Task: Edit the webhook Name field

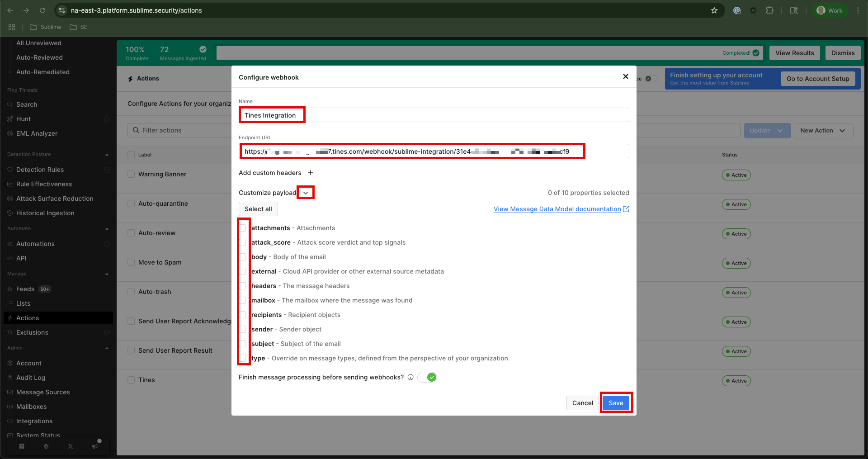Action: coord(434,115)
